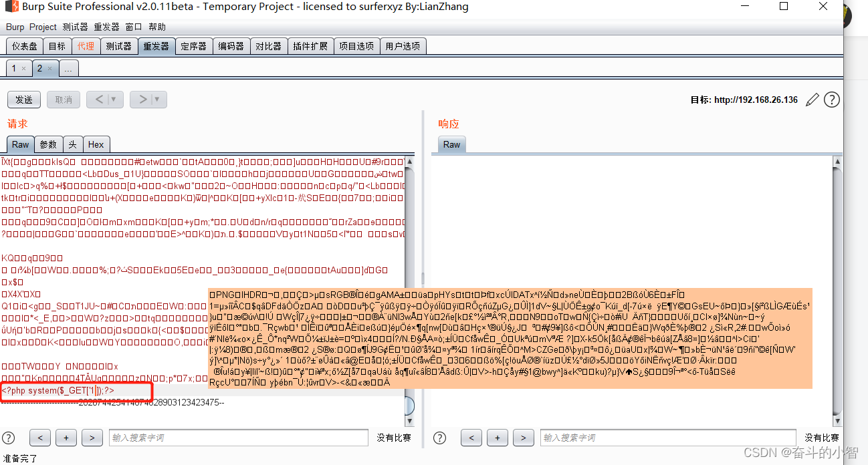868x465 pixels.
Task: Click the 取消 button
Action: (64, 100)
